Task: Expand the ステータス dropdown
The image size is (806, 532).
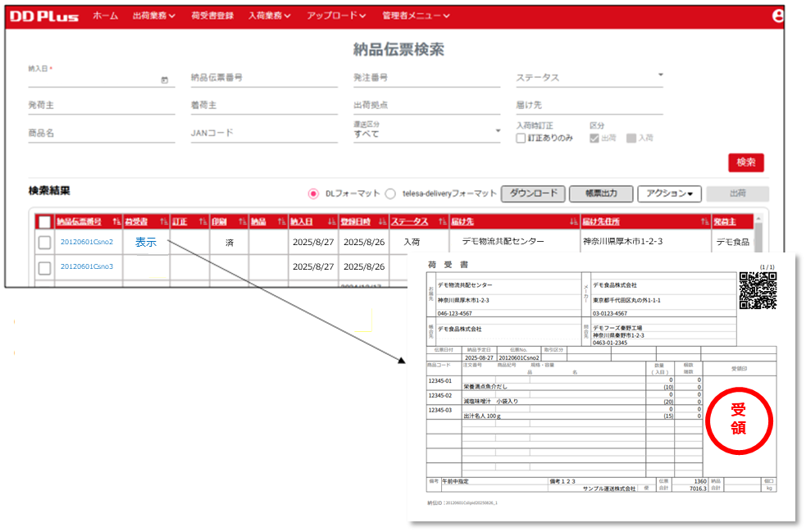Action: (x=661, y=76)
